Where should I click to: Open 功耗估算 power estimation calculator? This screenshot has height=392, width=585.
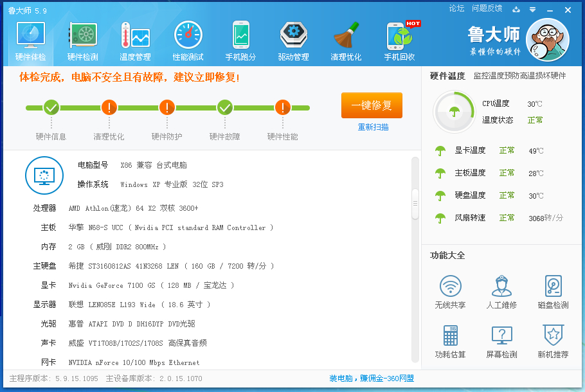[x=450, y=342]
